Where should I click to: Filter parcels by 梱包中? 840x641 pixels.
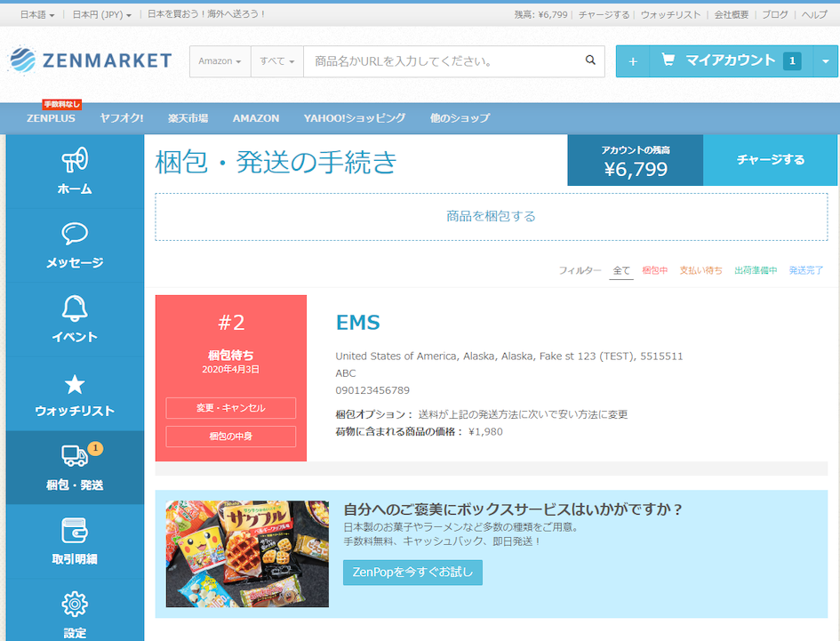click(655, 270)
